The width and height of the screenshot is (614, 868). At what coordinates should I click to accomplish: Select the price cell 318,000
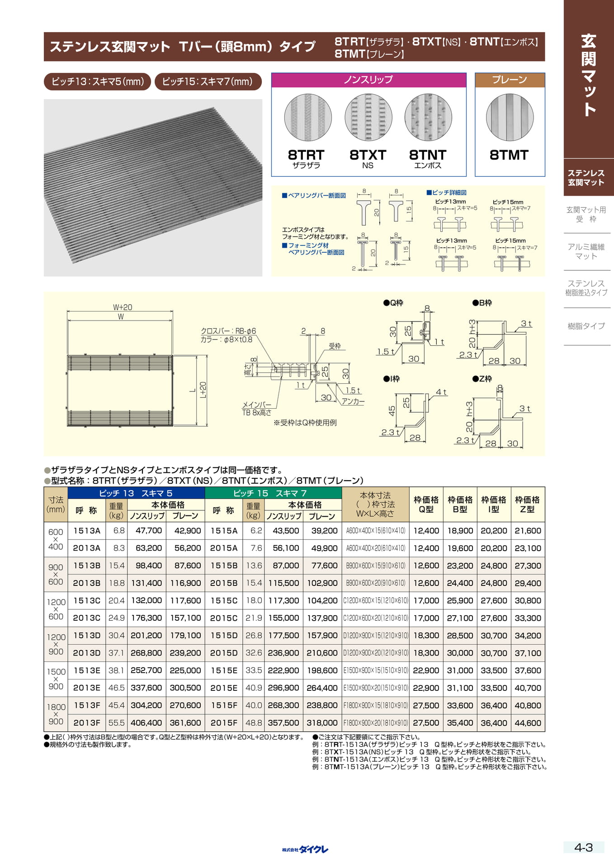point(322,723)
